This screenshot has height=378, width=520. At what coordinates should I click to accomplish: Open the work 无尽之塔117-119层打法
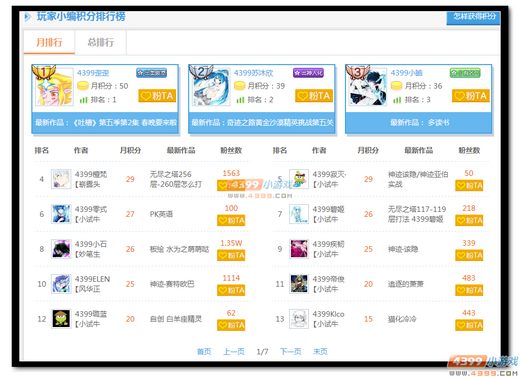(x=417, y=214)
